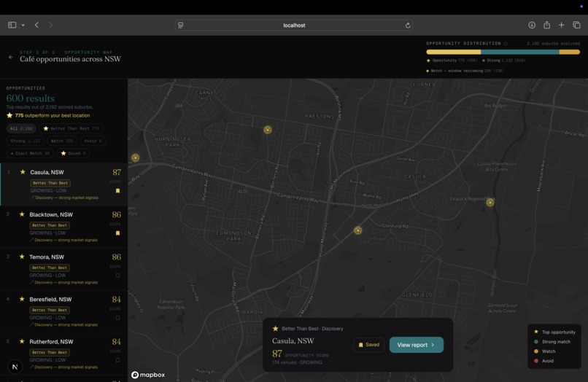588x382 pixels.
Task: Filter by Better Than Best 775 chip
Action: (71, 128)
